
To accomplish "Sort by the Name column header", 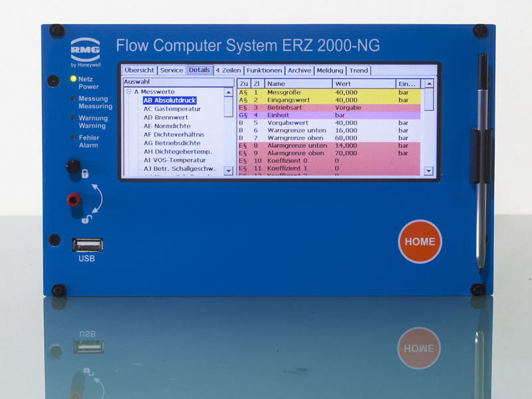I will pos(298,84).
